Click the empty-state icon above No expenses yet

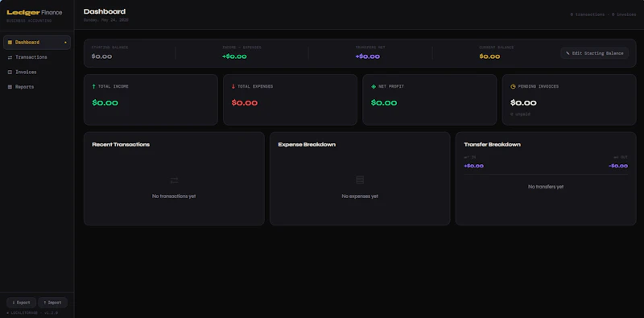point(360,180)
